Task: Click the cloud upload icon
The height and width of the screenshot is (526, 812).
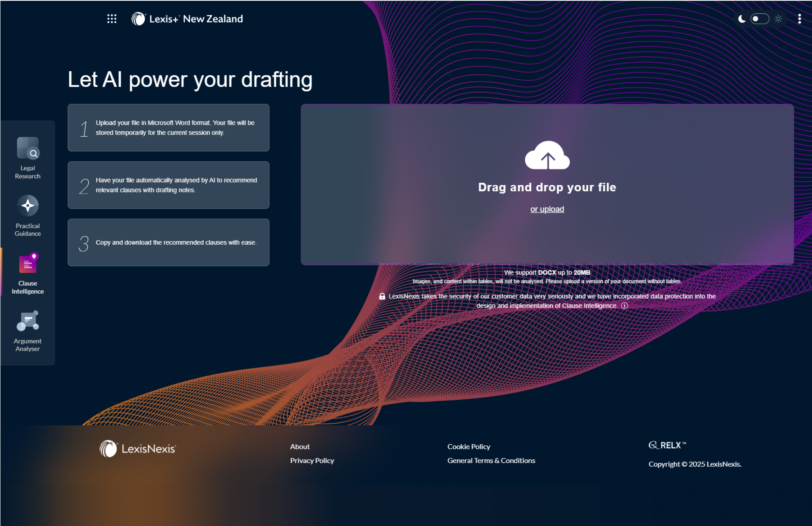Action: coord(547,155)
